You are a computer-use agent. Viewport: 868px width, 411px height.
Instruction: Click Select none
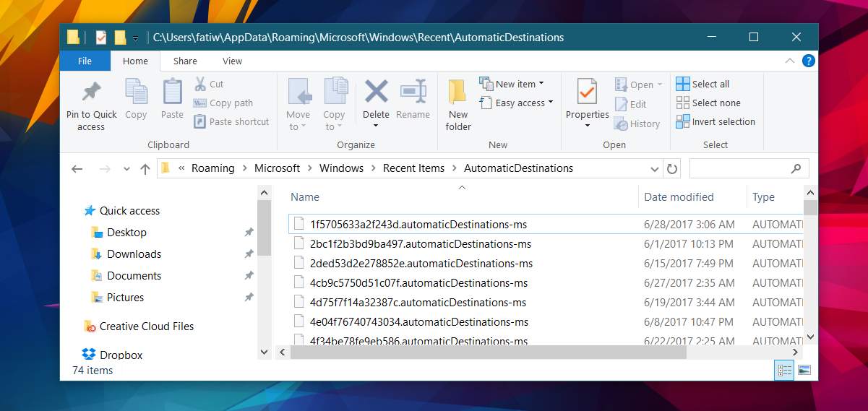708,103
